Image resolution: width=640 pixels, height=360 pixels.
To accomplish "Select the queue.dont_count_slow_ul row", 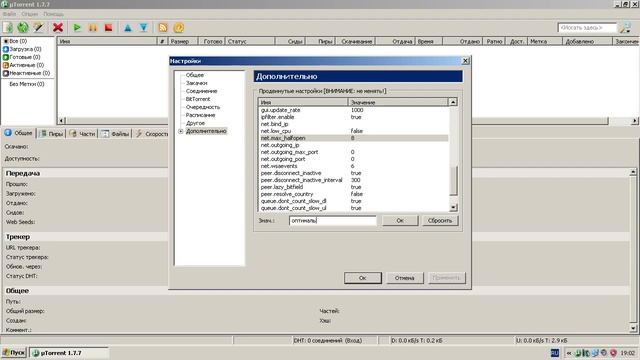I will 353,208.
